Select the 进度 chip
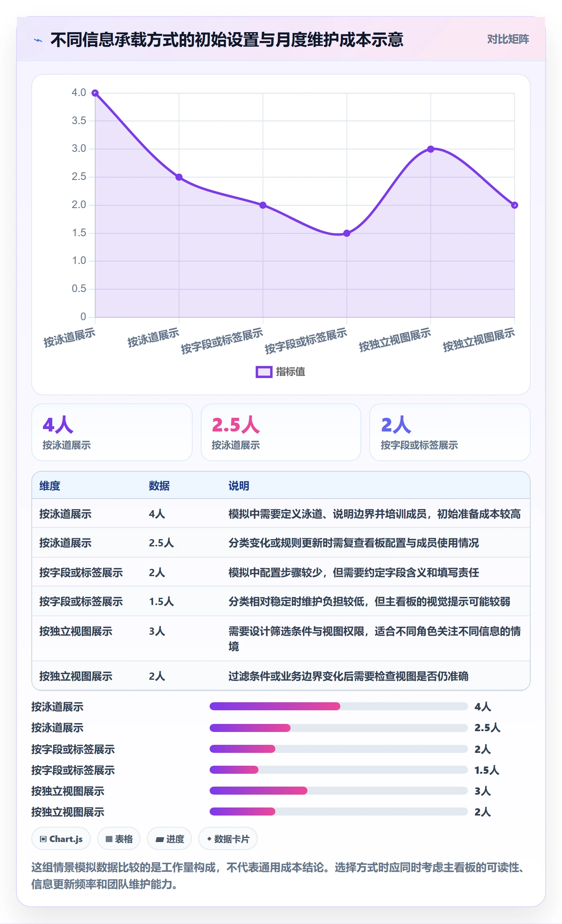The width and height of the screenshot is (562, 924). [x=169, y=839]
